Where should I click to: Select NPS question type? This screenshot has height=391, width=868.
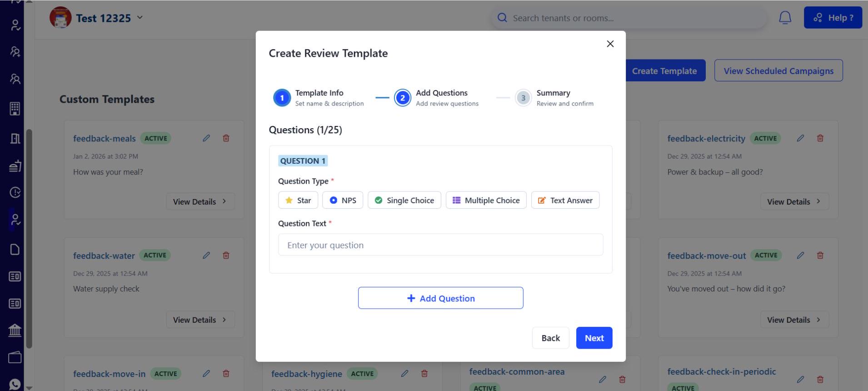pyautogui.click(x=343, y=200)
